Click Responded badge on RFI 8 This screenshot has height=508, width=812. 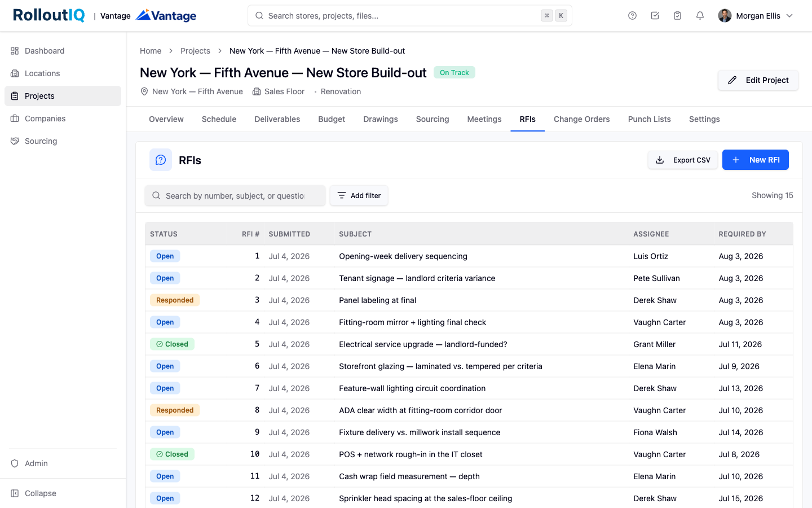coord(175,410)
